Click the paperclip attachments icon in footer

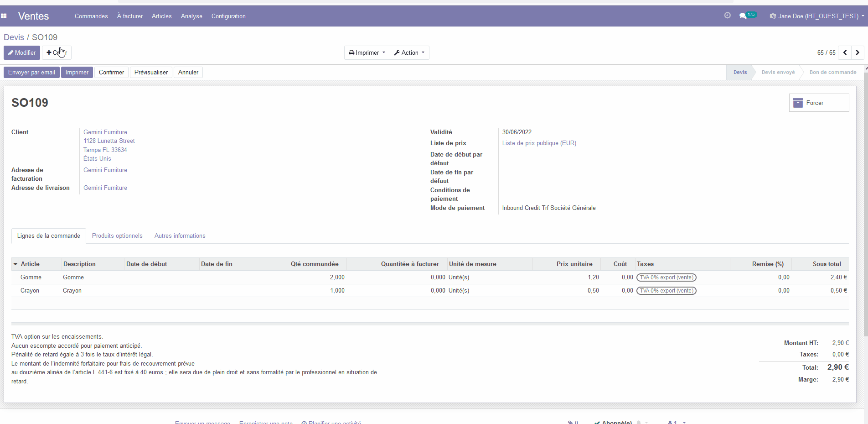tap(570, 422)
